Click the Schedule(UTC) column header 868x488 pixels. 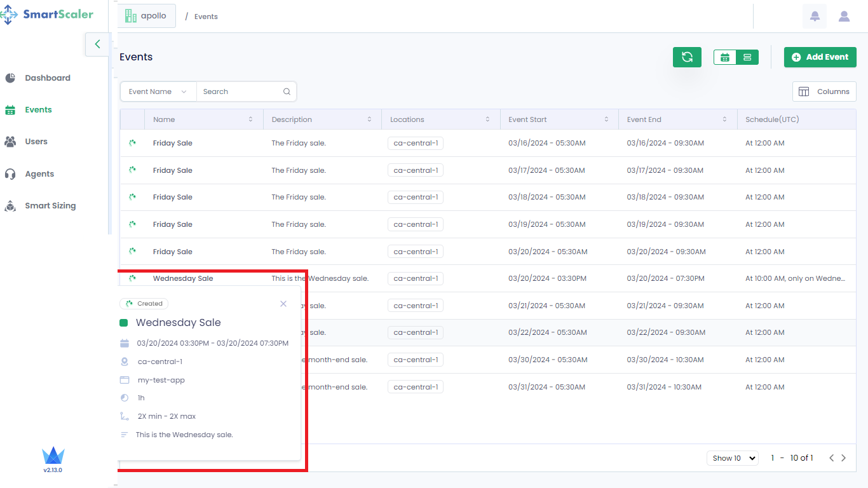(x=772, y=119)
